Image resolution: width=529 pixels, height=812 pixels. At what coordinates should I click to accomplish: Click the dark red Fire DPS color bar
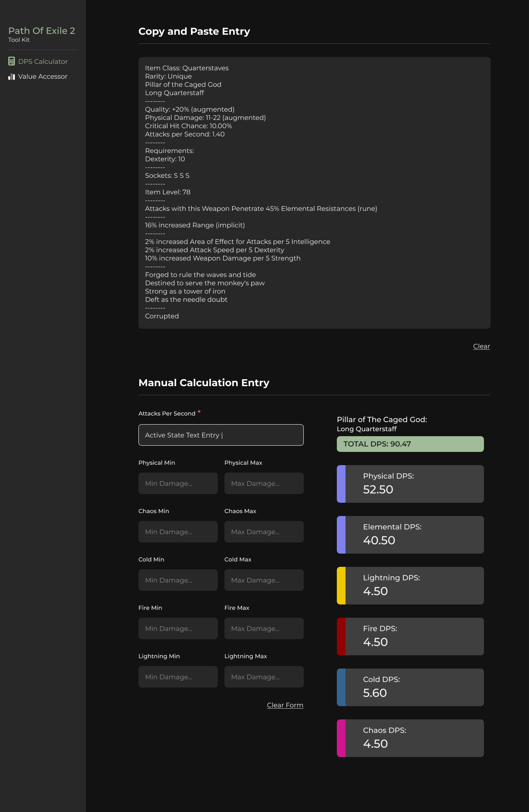[341, 636]
